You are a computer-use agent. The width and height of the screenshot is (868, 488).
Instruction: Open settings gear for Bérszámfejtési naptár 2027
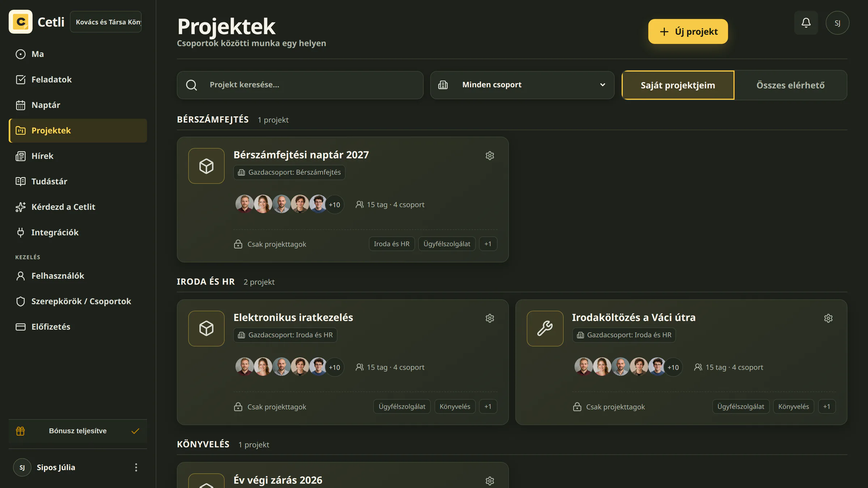pyautogui.click(x=490, y=155)
